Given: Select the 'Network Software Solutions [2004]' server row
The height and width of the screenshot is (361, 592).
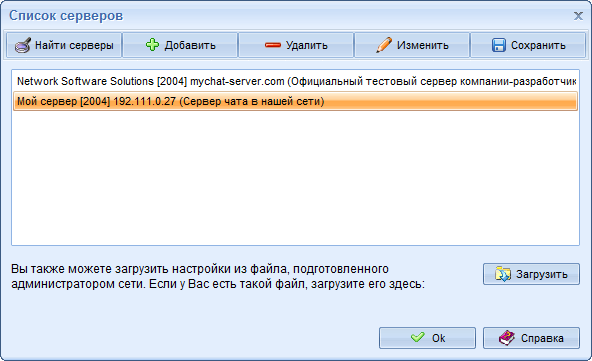Looking at the screenshot, I should pos(295,81).
